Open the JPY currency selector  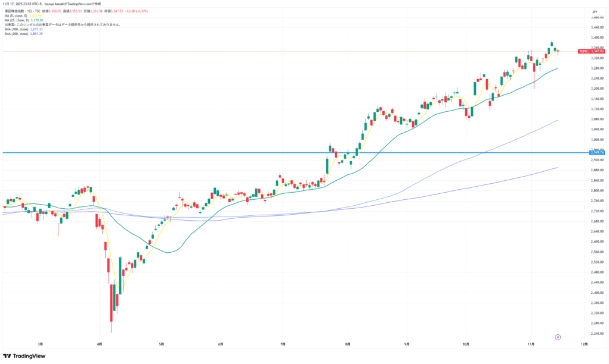[x=594, y=11]
